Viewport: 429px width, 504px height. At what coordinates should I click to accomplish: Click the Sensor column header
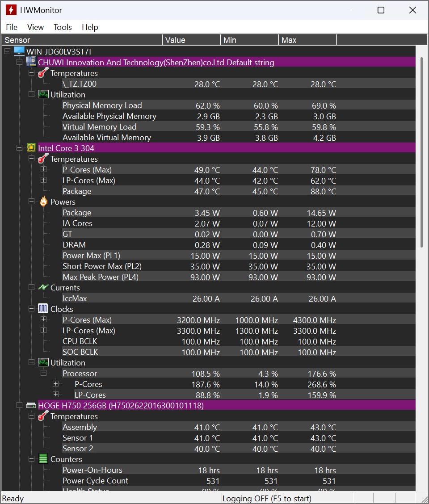[82, 40]
